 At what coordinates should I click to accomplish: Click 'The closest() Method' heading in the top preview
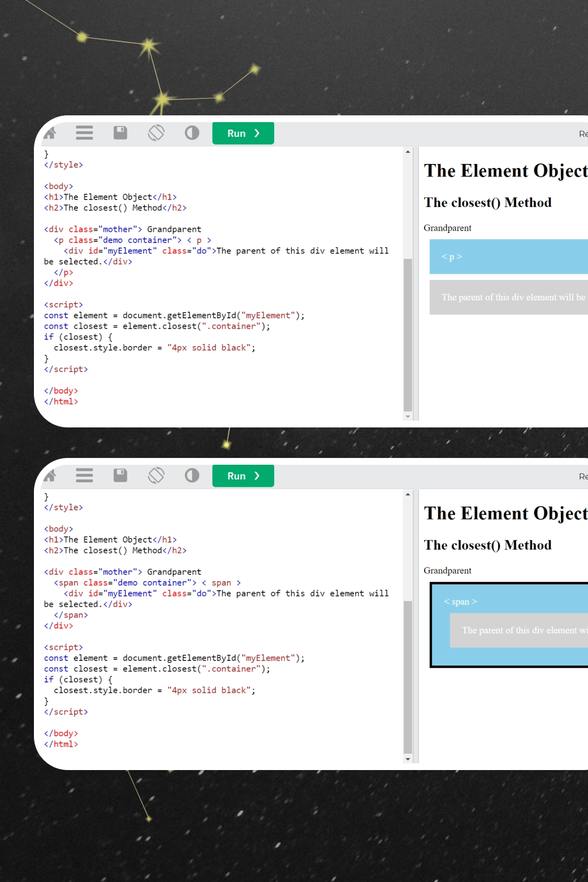pyautogui.click(x=488, y=202)
